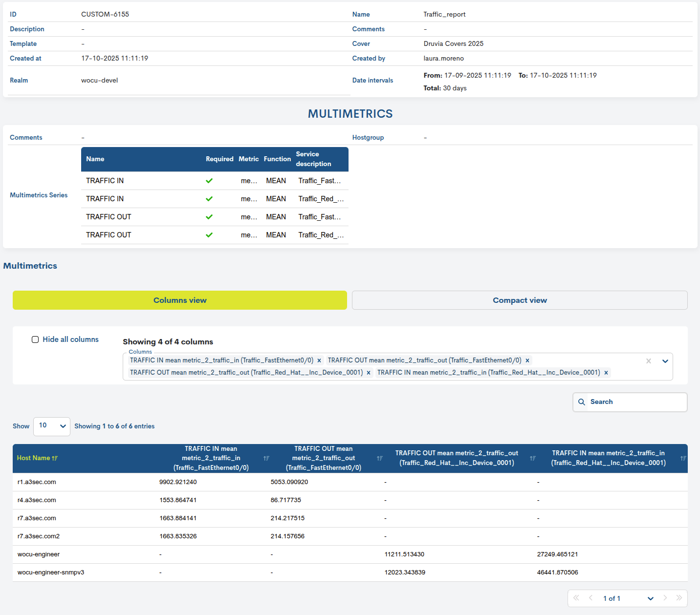Switch to Compact view

[x=520, y=300]
